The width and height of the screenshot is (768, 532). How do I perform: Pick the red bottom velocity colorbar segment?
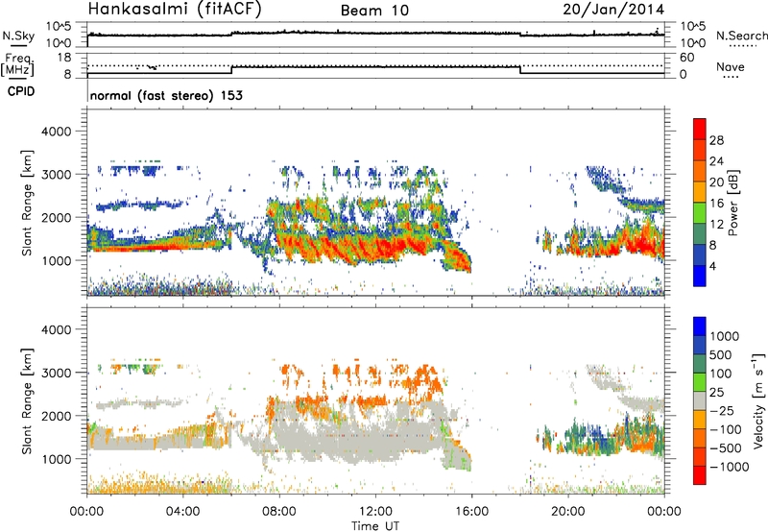(x=700, y=475)
